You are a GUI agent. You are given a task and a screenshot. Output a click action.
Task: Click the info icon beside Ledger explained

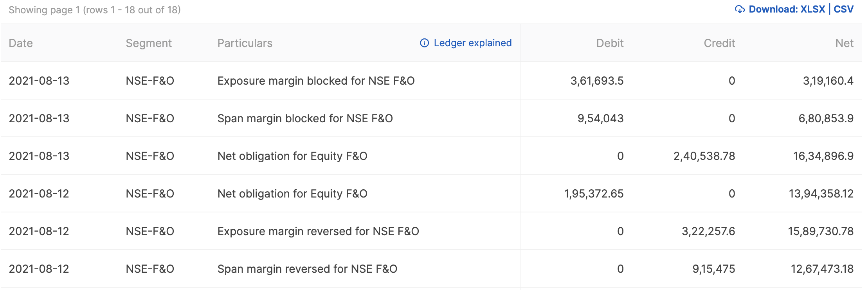[425, 43]
